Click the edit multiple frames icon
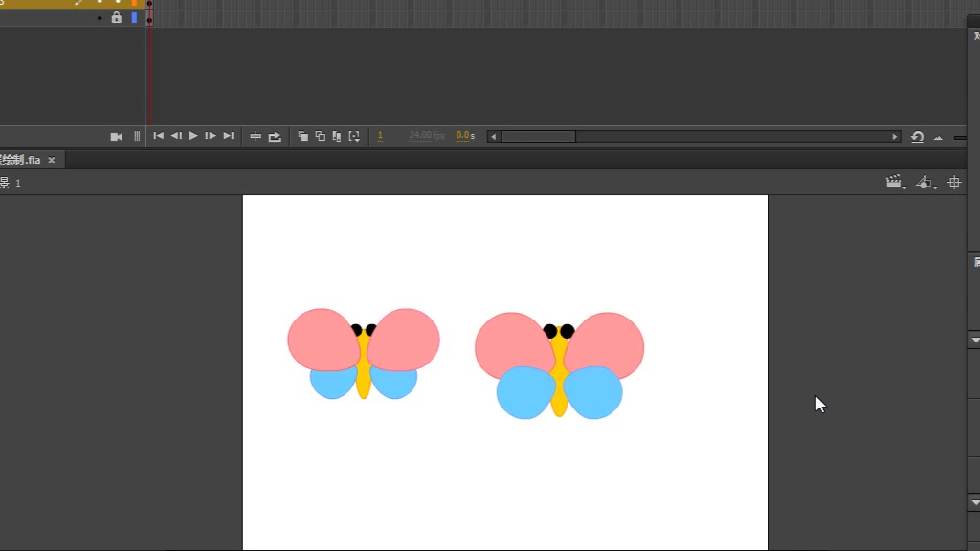 (337, 137)
